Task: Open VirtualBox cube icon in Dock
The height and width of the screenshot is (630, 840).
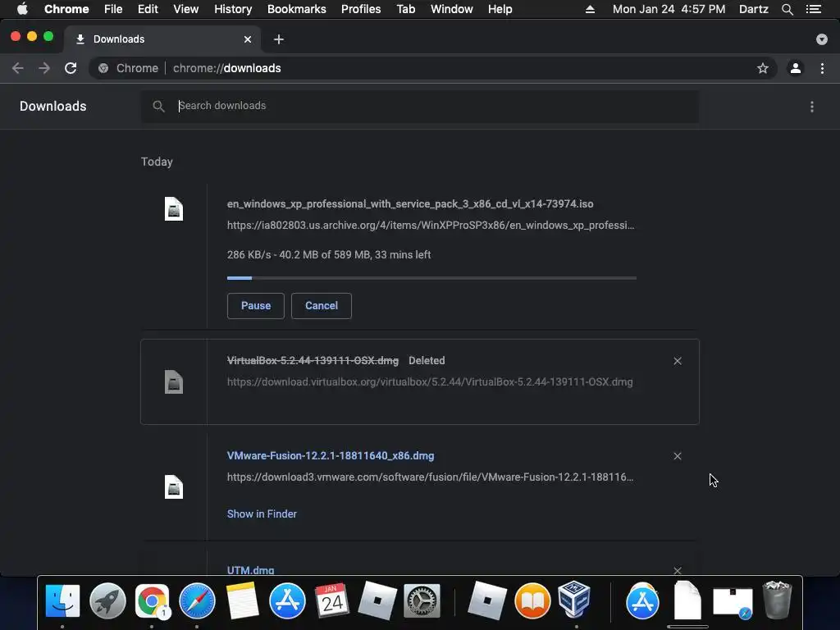Action: pos(574,600)
